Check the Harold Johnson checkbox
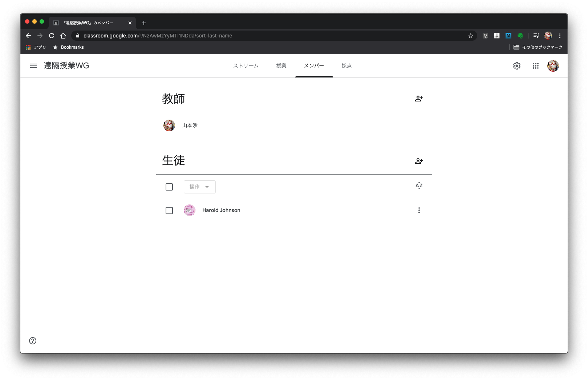588x380 pixels. tap(169, 211)
